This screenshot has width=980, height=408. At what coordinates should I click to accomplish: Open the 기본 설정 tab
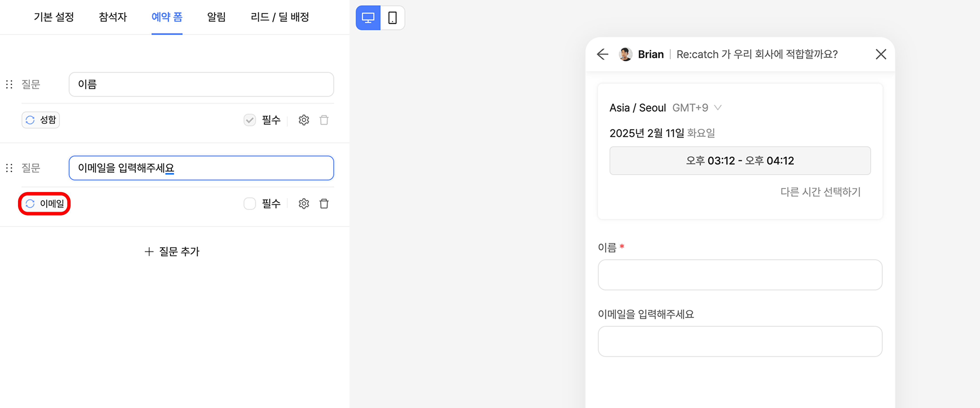[x=54, y=17]
